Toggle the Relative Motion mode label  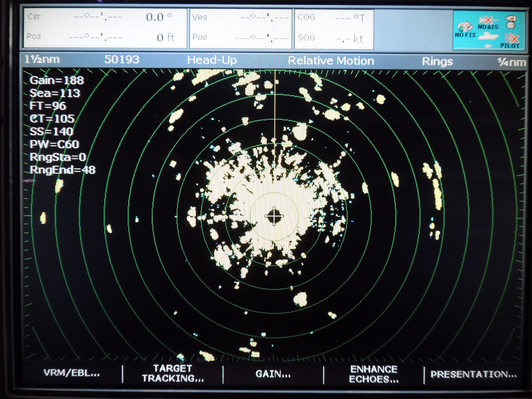point(331,61)
